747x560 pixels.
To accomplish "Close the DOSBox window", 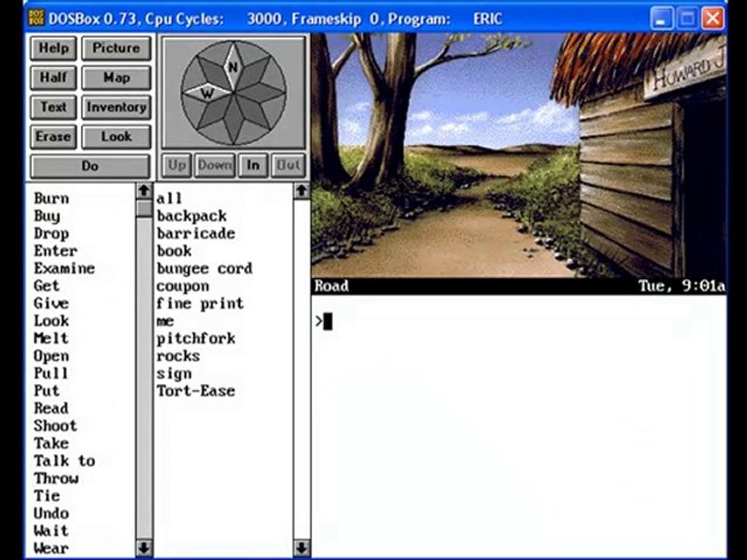I will point(713,19).
